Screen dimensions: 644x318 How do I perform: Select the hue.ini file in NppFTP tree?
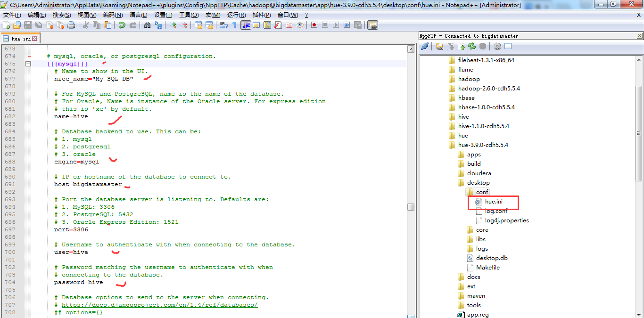coord(494,202)
